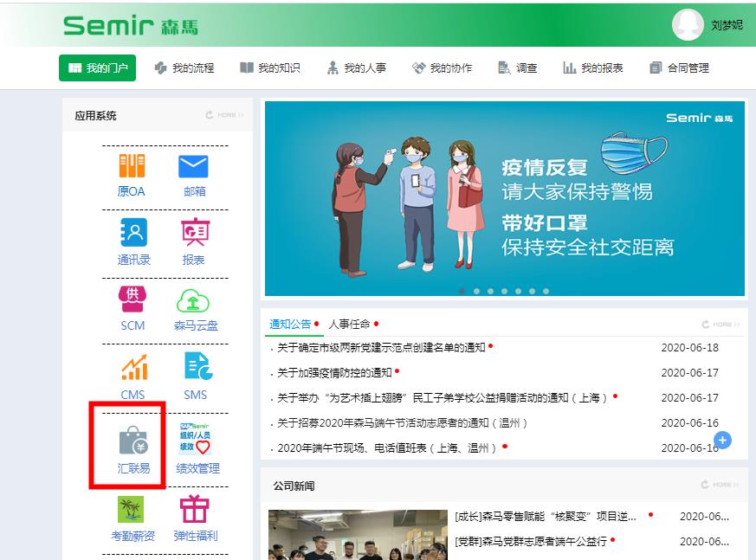Open the 弹性福利 gift icon

[x=194, y=509]
